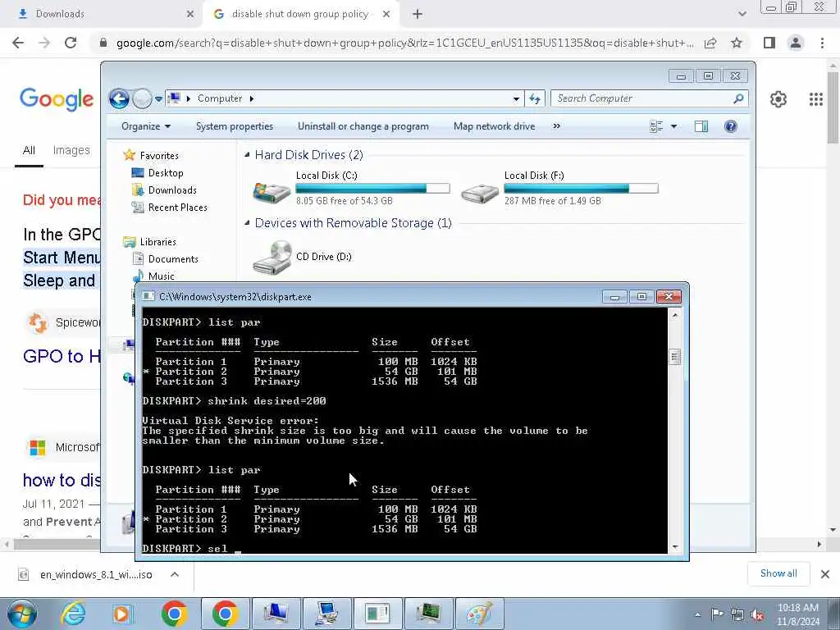Select Downloads in Favorites list

(x=172, y=190)
